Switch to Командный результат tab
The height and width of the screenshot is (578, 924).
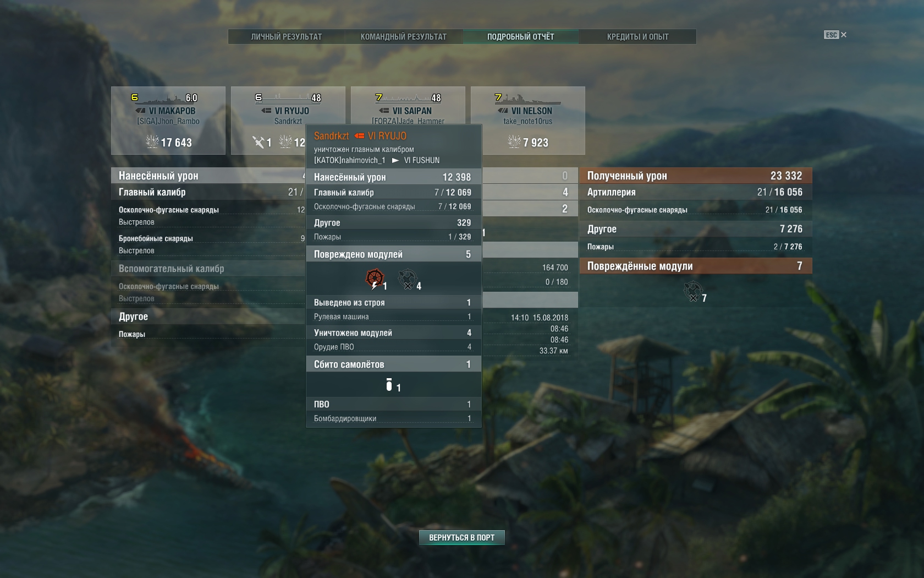tap(404, 37)
